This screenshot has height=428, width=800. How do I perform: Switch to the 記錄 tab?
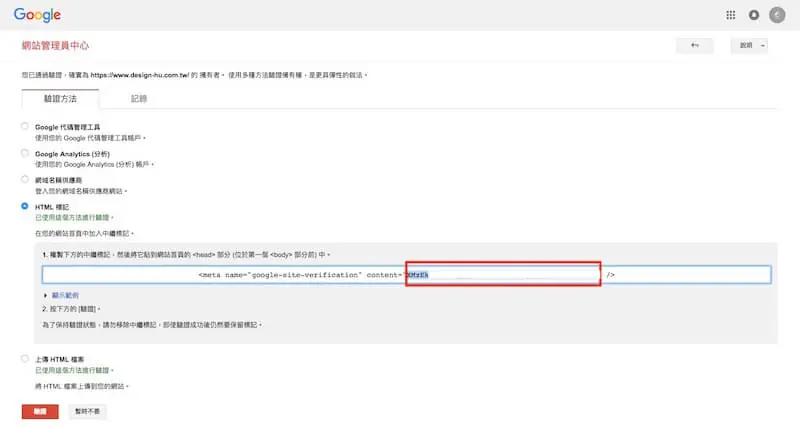point(139,98)
